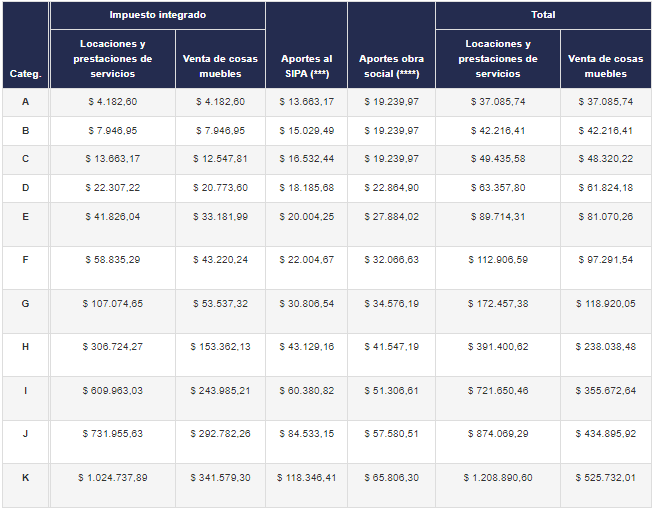Select category A row label
Screen dimensions: 653x513
pos(25,102)
